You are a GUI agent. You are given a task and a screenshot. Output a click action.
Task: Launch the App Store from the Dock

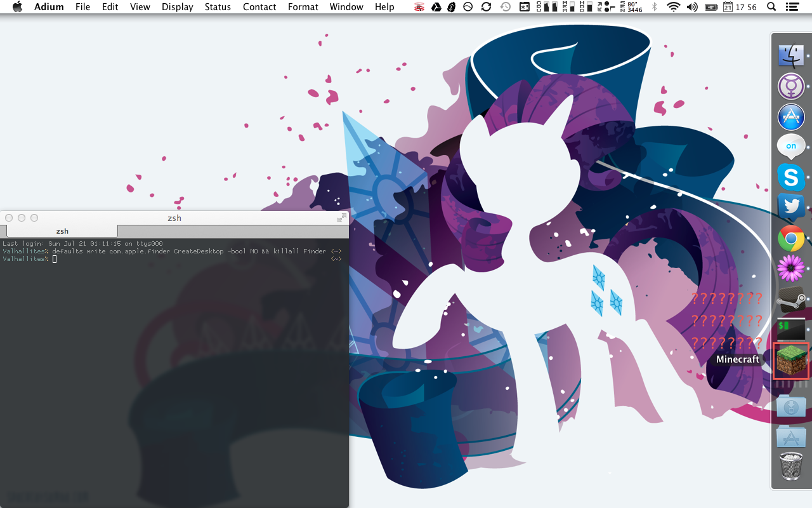pyautogui.click(x=791, y=117)
